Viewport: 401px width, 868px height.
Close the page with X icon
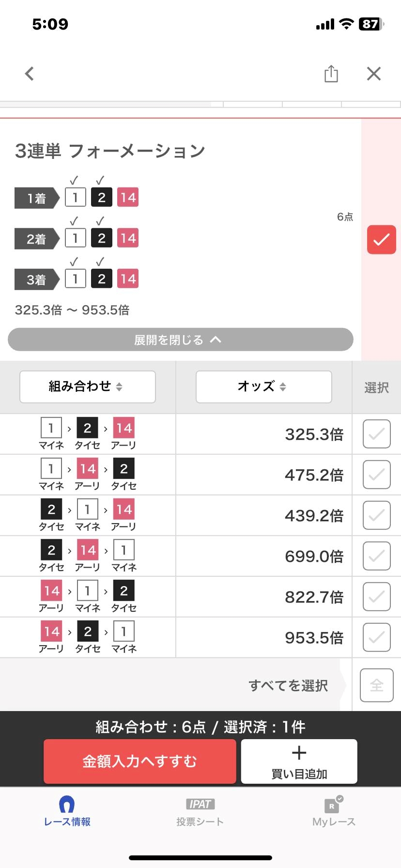pos(374,74)
